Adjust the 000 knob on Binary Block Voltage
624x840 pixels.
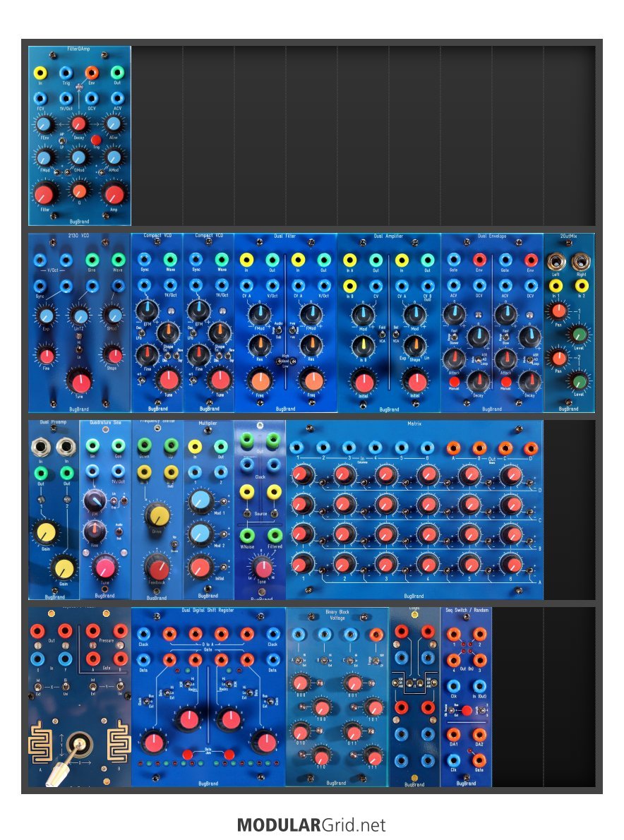[300, 683]
